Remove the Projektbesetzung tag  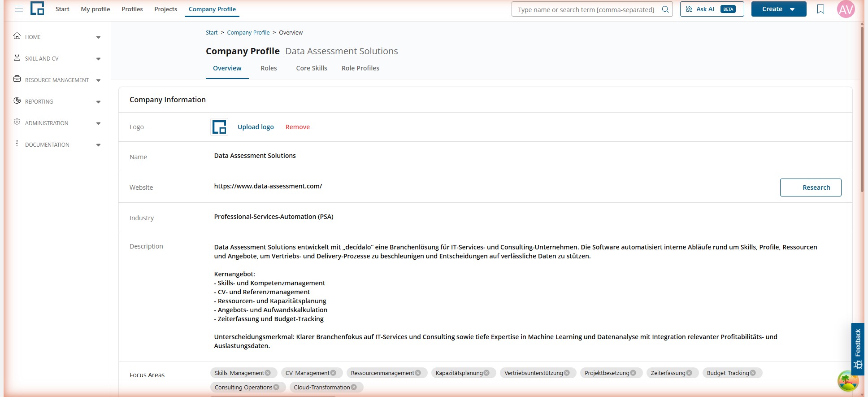click(633, 373)
